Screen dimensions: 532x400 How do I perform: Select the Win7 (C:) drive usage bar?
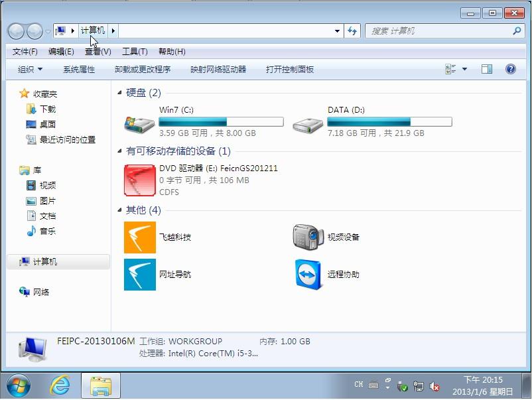tap(221, 122)
